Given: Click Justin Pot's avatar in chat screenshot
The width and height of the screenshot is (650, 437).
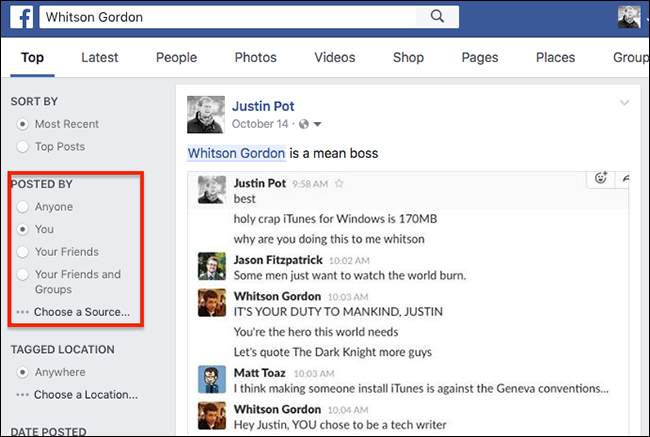Looking at the screenshot, I should pos(212,190).
